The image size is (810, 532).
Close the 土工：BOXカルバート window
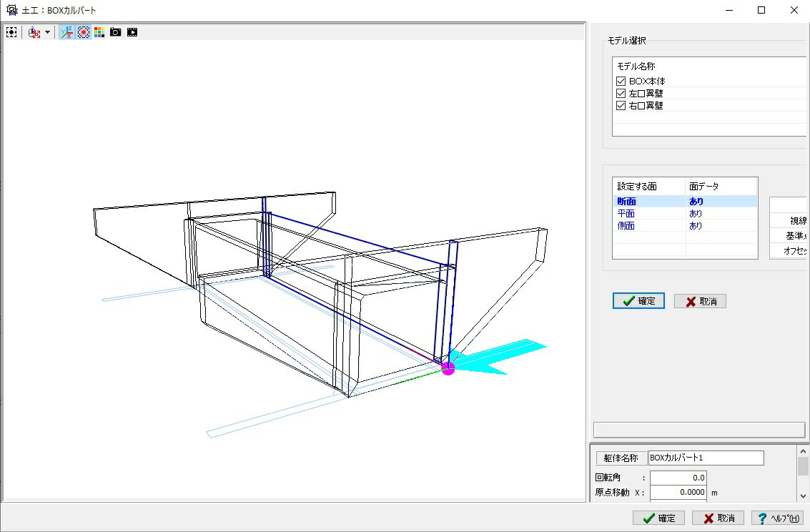[x=794, y=10]
